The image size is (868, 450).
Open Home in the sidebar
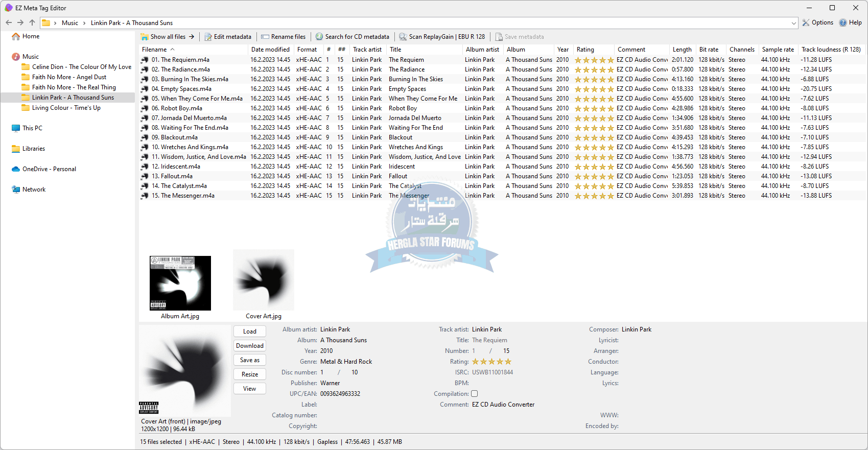(x=31, y=36)
